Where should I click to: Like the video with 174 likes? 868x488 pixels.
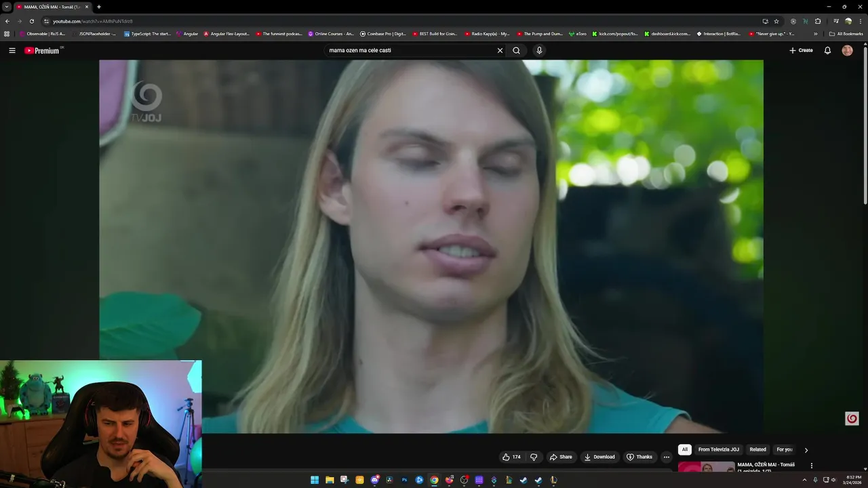tap(511, 457)
